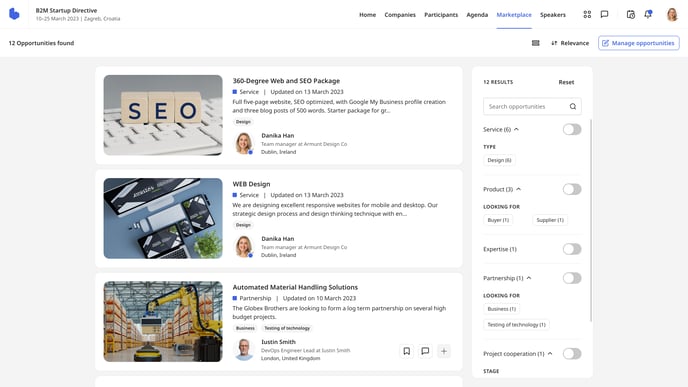The width and height of the screenshot is (688, 387).
Task: Reset the filters
Action: (x=566, y=82)
